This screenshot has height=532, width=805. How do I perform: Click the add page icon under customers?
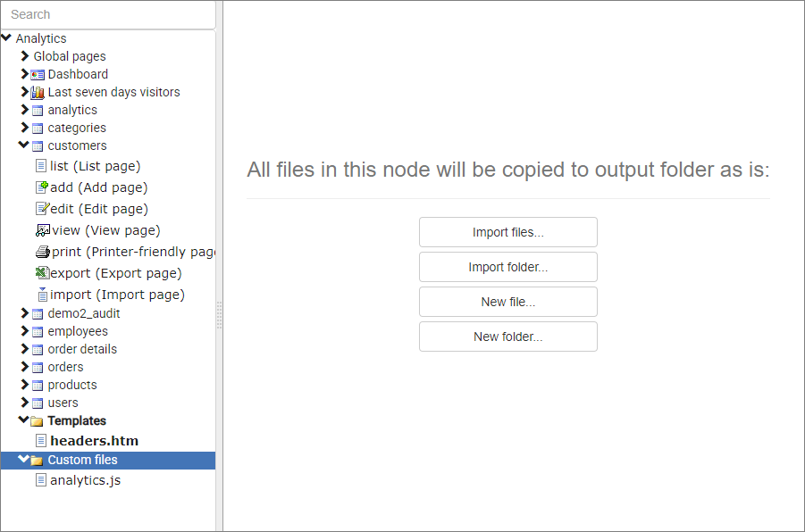pyautogui.click(x=42, y=187)
